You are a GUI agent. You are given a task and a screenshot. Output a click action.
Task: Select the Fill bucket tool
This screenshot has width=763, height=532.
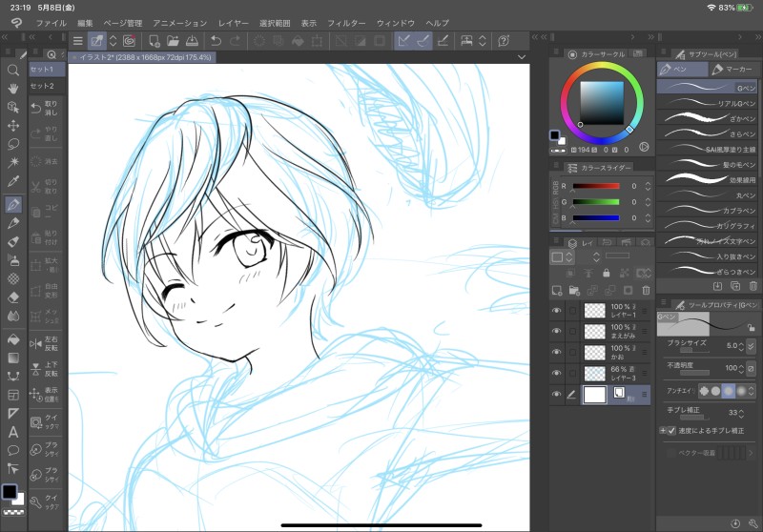click(13, 339)
